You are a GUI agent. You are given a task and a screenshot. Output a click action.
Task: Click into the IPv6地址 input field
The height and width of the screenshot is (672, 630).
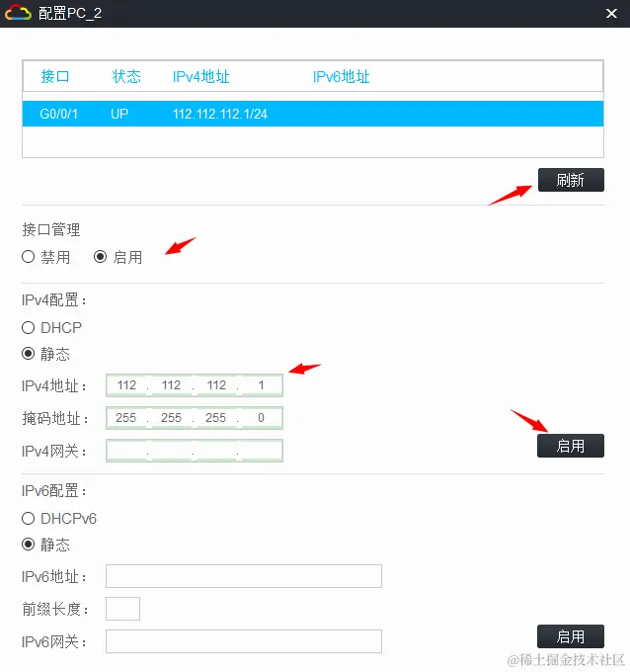[x=244, y=576]
